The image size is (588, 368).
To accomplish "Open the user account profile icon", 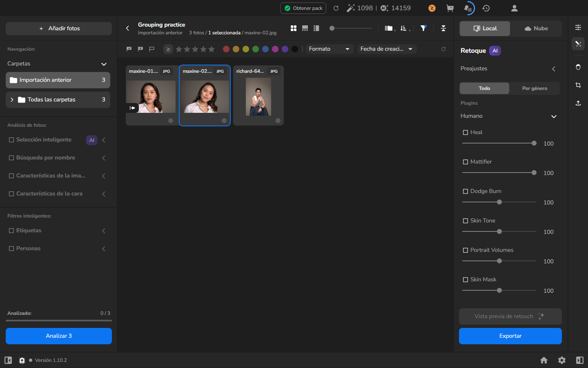I will coord(514,8).
